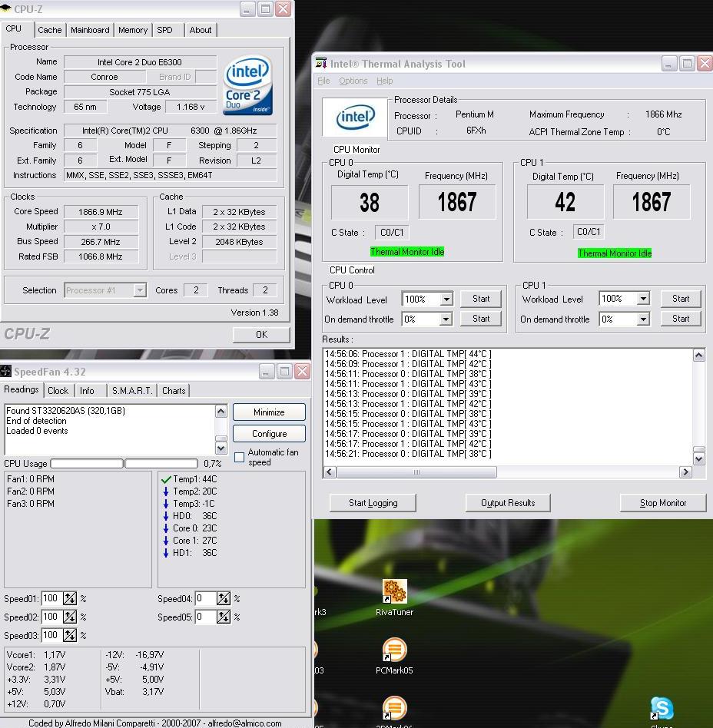Open CPU 1 On demand throttle dropdown
Viewport: 713px width, 728px height.
[643, 319]
